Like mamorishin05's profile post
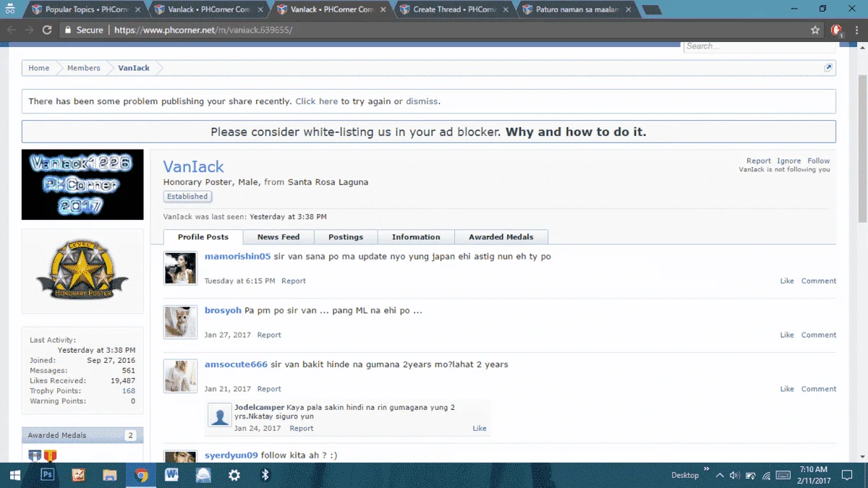The width and height of the screenshot is (868, 488). [787, 281]
